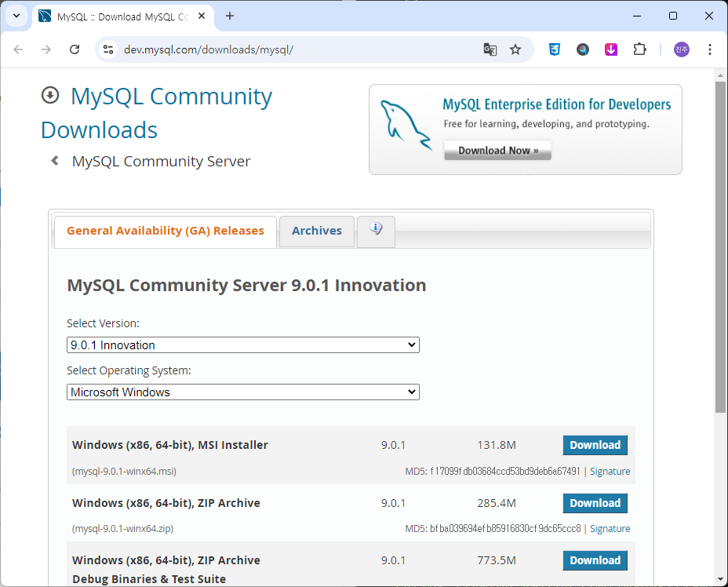Click MySQL Community Downloads heading link
Screen dimensions: 728x587
point(156,113)
